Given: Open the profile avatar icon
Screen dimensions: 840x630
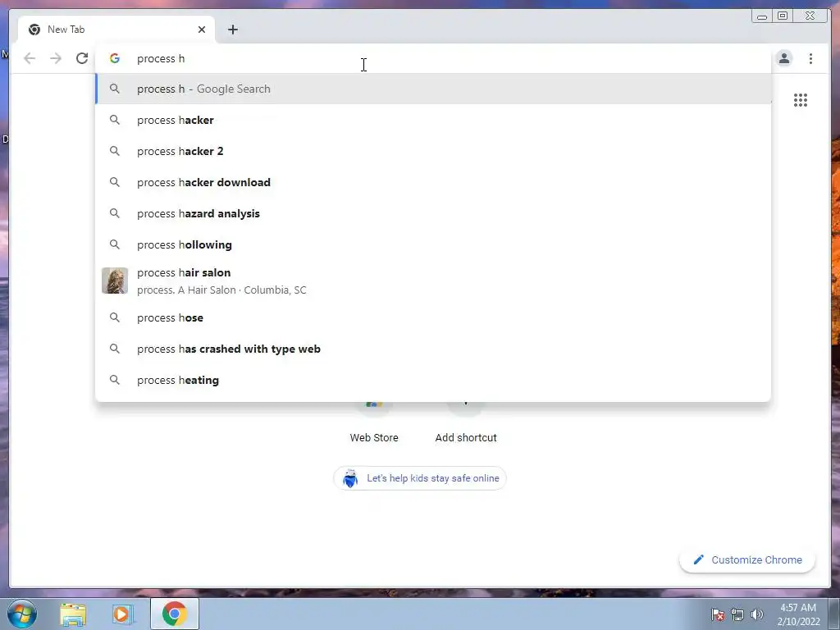Looking at the screenshot, I should point(783,58).
